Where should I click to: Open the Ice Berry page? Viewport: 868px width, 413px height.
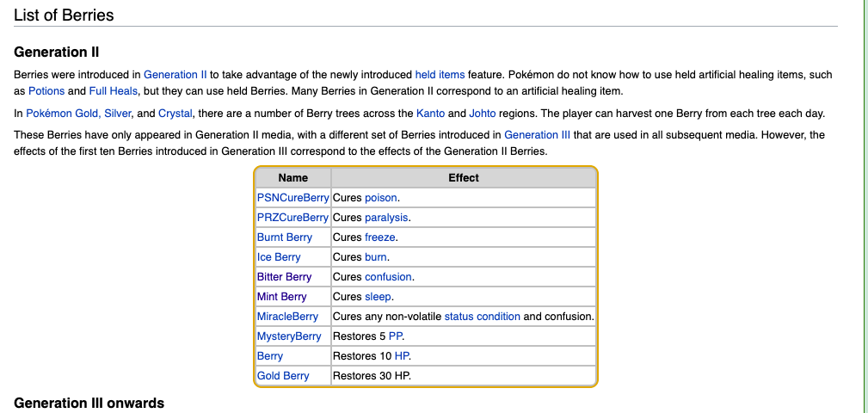279,257
